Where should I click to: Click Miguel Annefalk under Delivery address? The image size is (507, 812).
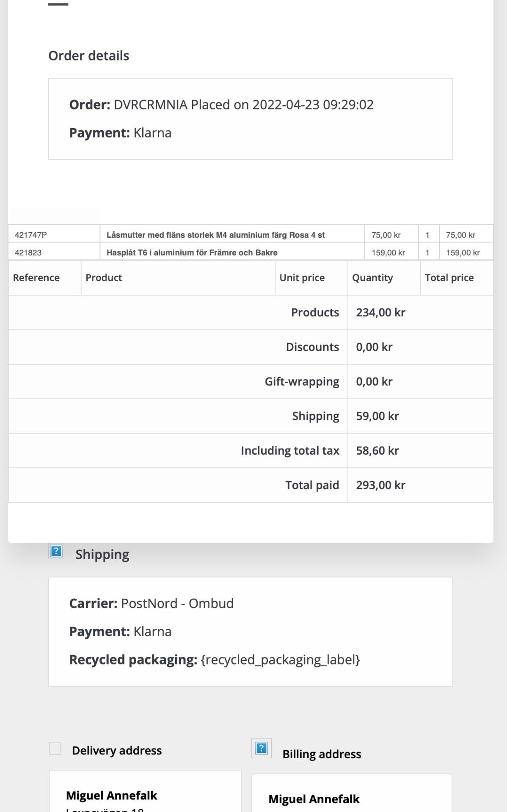click(111, 796)
